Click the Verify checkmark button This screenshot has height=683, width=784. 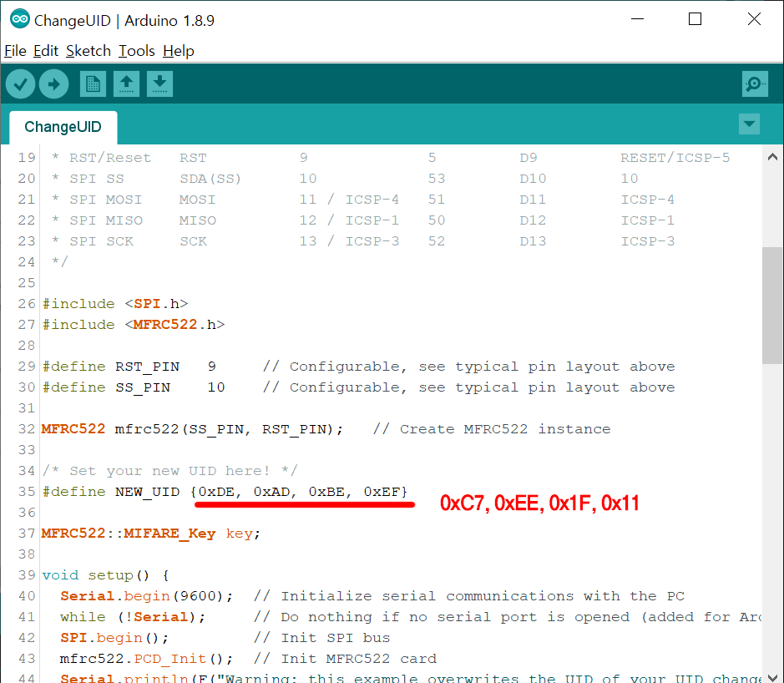[21, 84]
